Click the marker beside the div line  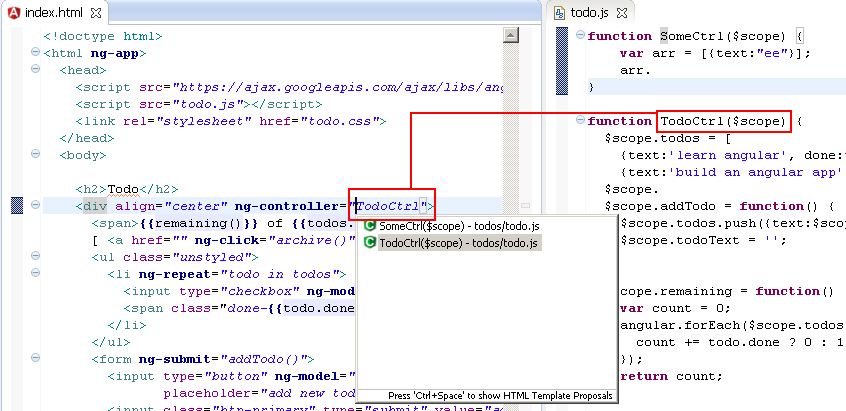pos(16,206)
